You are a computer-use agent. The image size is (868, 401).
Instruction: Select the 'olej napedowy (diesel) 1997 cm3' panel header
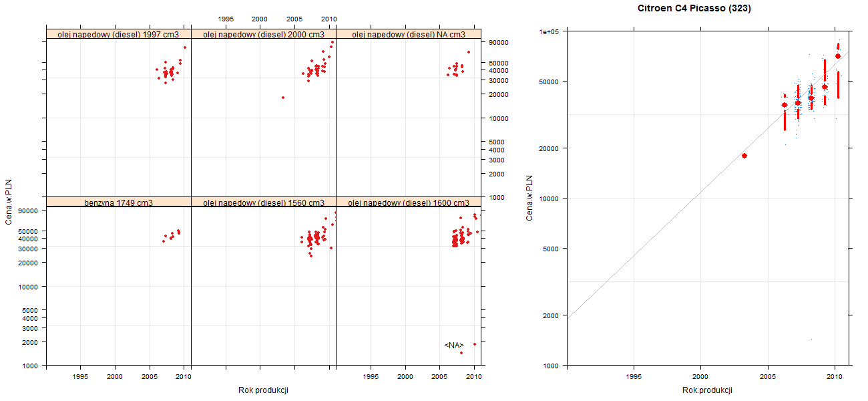(119, 34)
